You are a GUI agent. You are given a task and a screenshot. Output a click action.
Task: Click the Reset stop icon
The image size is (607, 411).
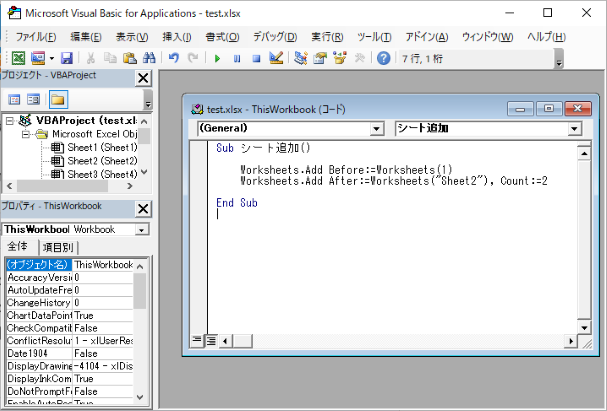coord(256,59)
